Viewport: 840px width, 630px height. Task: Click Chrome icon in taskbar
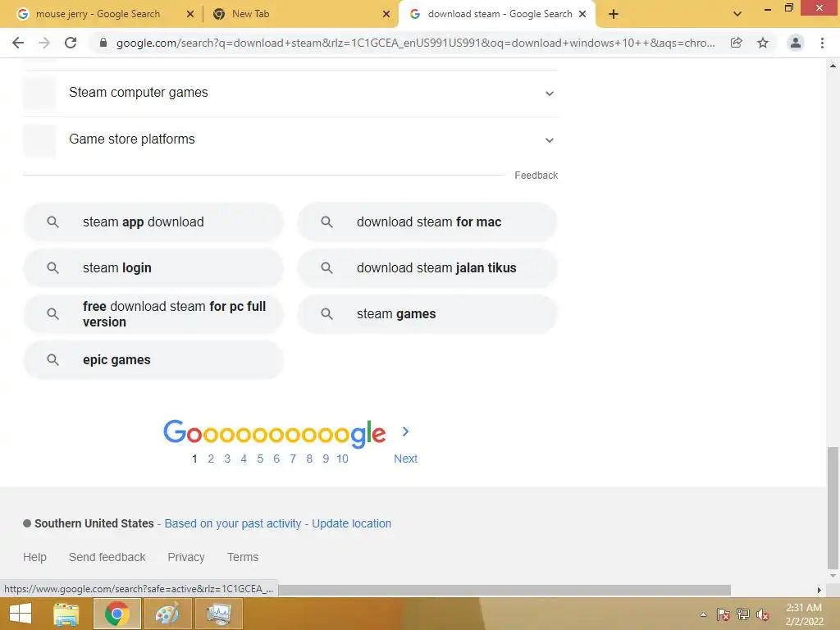pyautogui.click(x=116, y=614)
